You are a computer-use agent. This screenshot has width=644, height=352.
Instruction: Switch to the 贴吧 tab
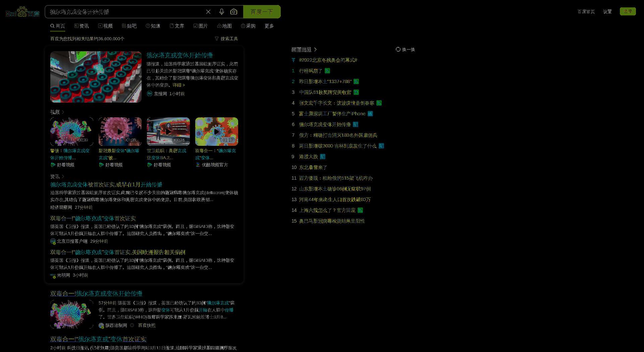129,26
